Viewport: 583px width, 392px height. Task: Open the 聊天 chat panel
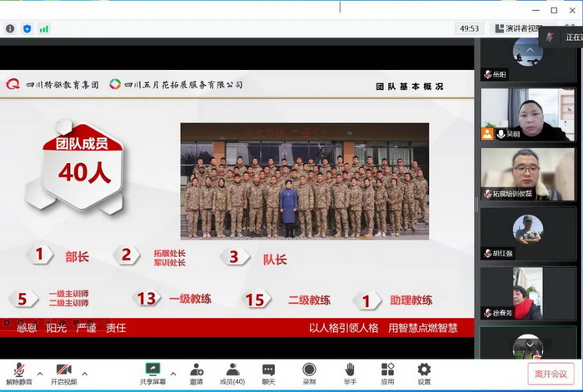268,374
